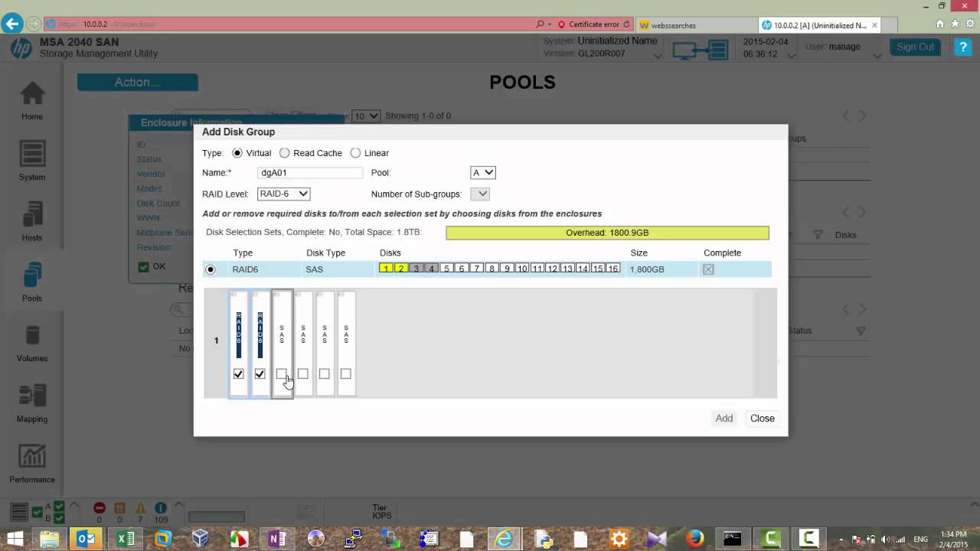Image resolution: width=980 pixels, height=551 pixels.
Task: Open the Home section in sidebar
Action: point(32,101)
